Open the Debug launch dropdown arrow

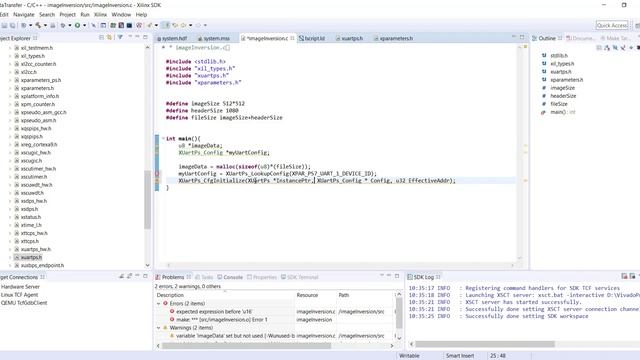[70, 25]
